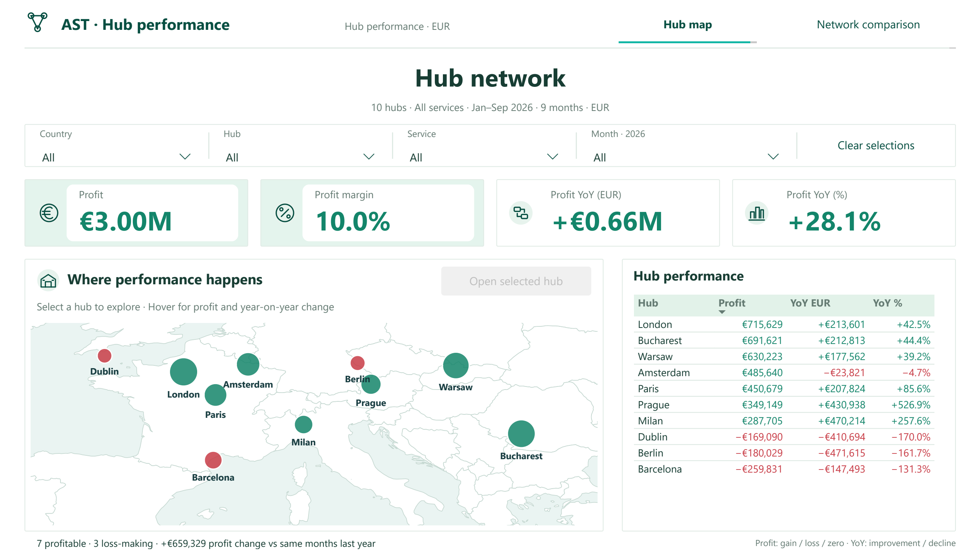Click the €3.00M Profit value

point(126,222)
